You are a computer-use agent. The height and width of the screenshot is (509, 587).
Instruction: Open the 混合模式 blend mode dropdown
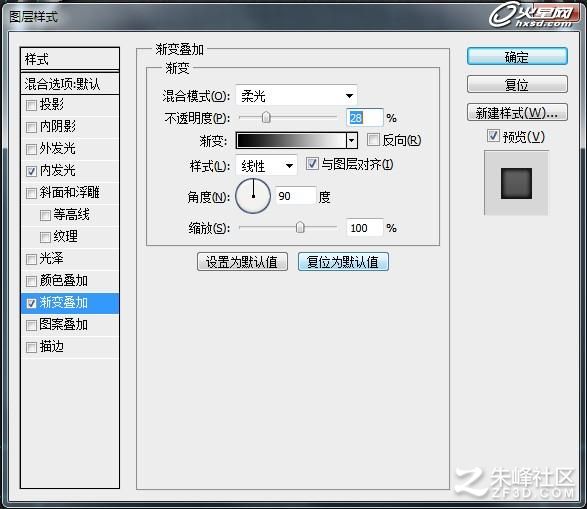coord(296,96)
